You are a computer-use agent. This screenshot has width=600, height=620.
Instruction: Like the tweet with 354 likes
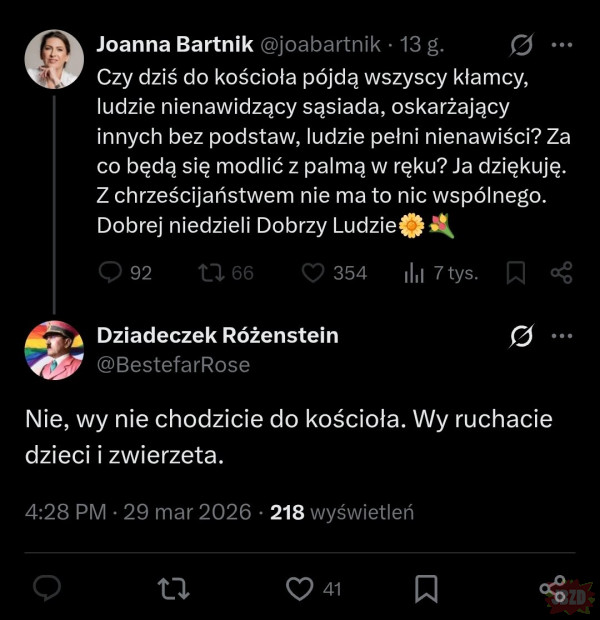point(314,272)
